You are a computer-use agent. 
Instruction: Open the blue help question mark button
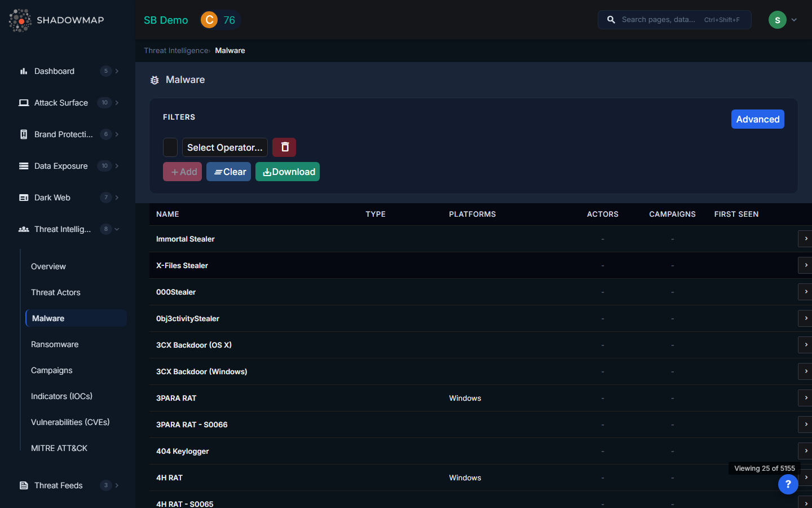point(788,484)
